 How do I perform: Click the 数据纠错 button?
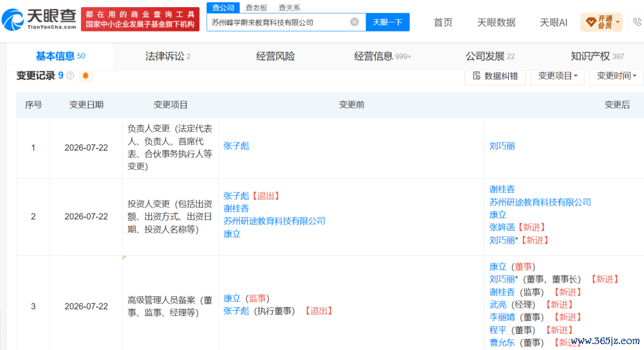tap(496, 76)
